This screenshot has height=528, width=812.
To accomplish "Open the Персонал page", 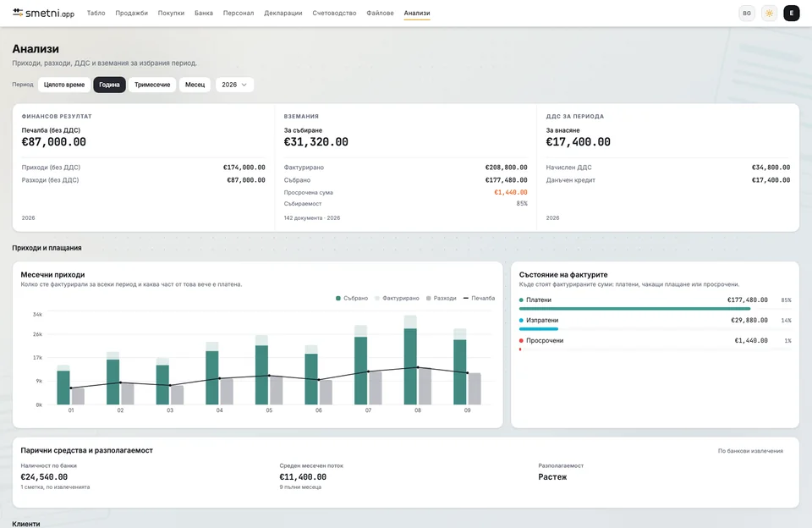I will coord(239,13).
